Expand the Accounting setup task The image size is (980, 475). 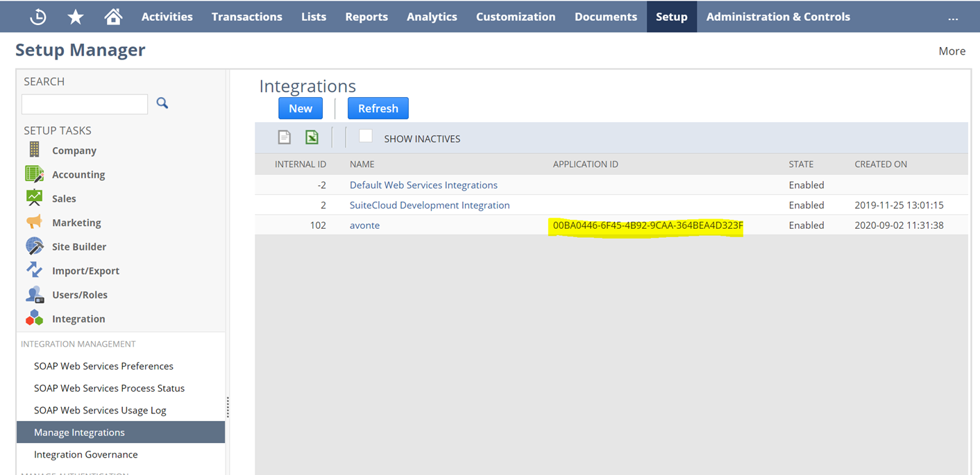click(x=78, y=175)
